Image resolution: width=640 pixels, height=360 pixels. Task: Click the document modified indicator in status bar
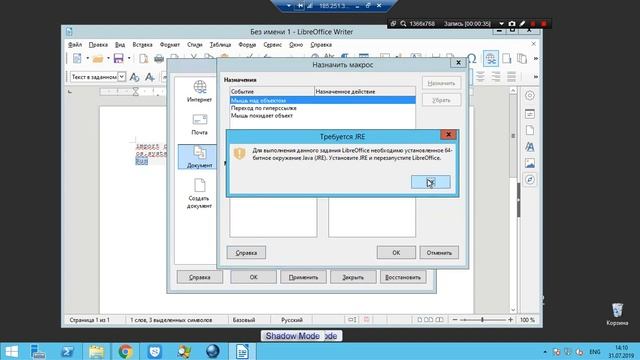pos(367,320)
